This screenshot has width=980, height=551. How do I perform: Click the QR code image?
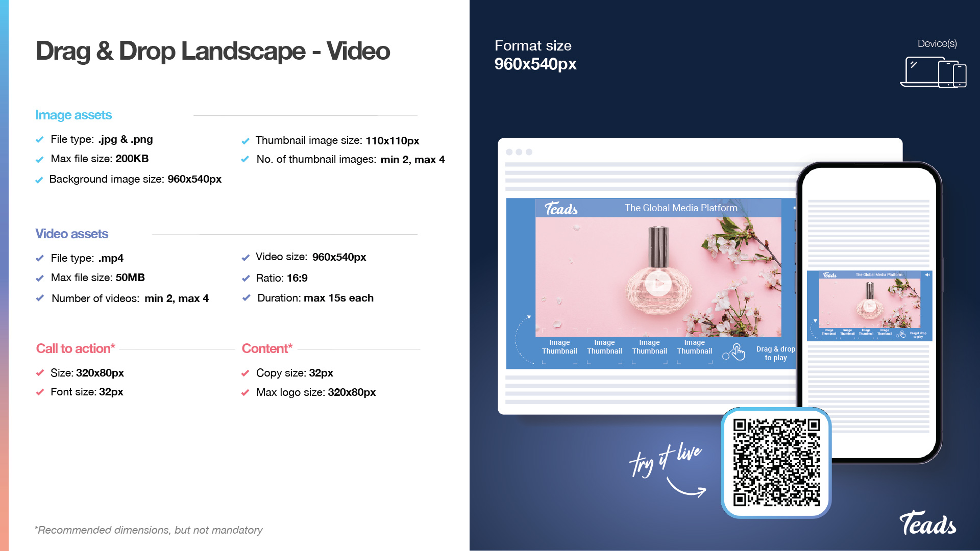tap(776, 462)
